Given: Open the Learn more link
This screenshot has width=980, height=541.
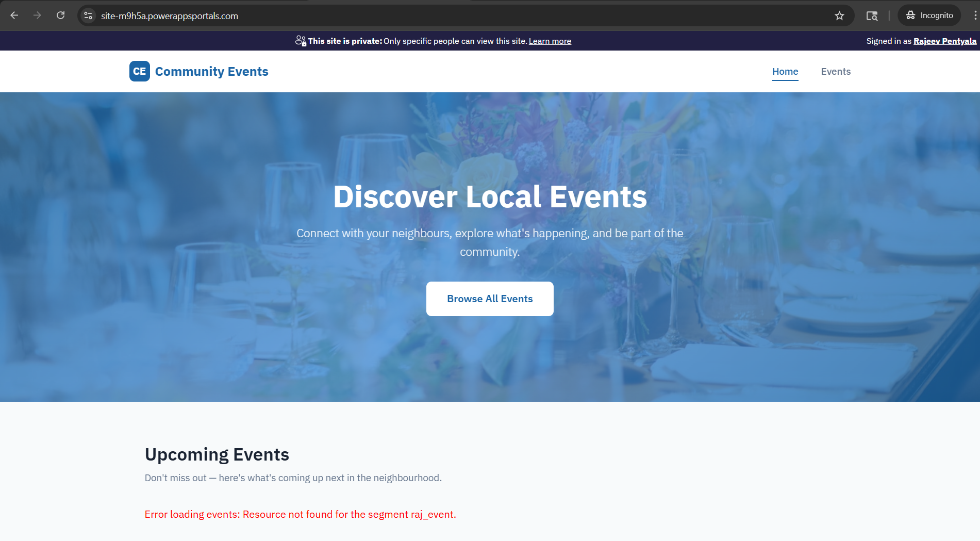Looking at the screenshot, I should 550,41.
